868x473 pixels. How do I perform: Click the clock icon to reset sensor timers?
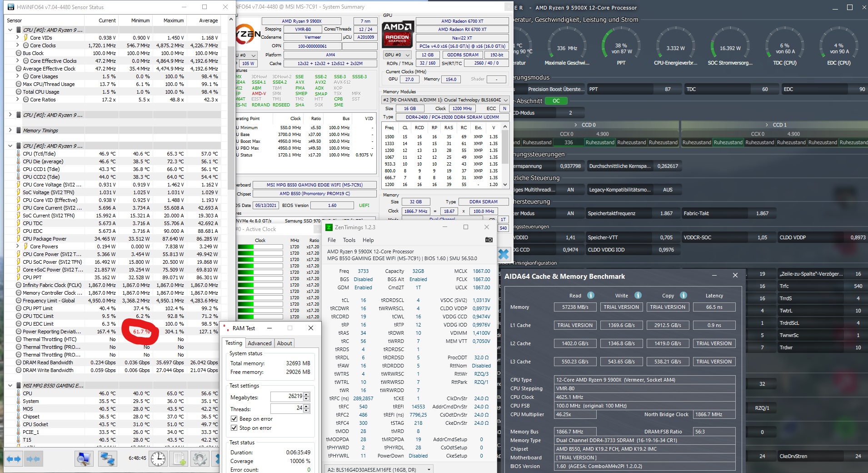(157, 460)
